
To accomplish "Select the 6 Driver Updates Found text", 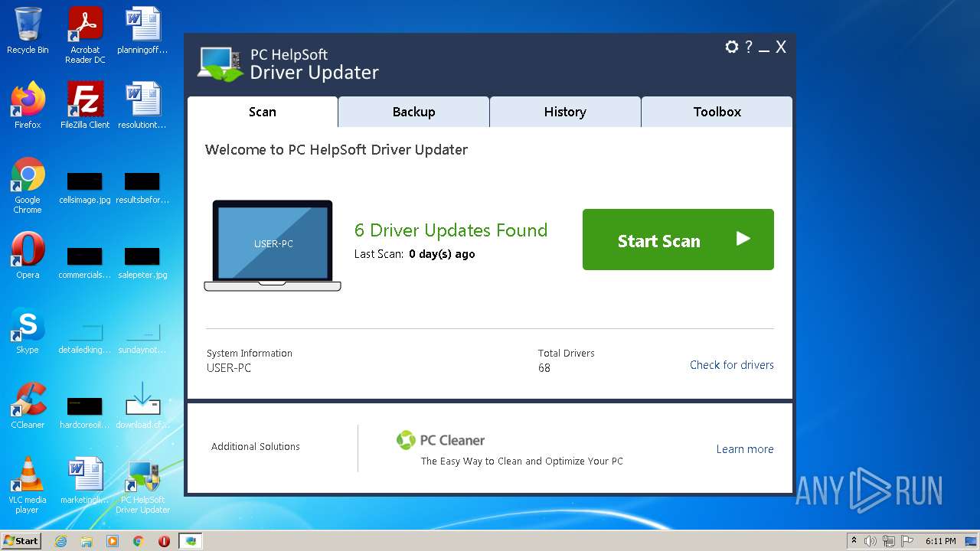I will pyautogui.click(x=451, y=230).
